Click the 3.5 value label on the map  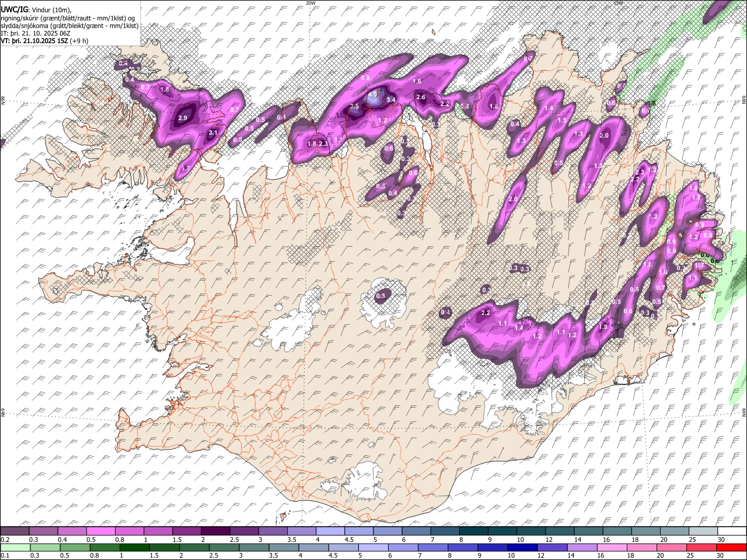[x=354, y=107]
